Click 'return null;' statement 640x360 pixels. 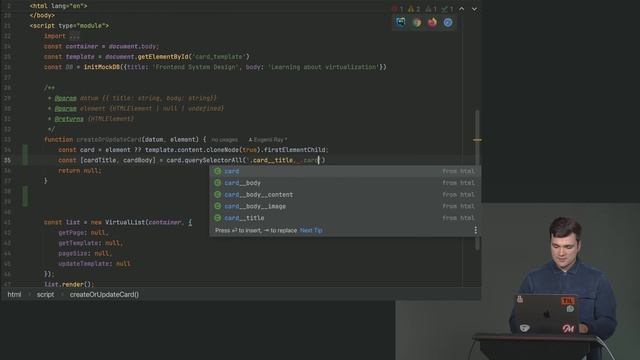click(x=80, y=171)
